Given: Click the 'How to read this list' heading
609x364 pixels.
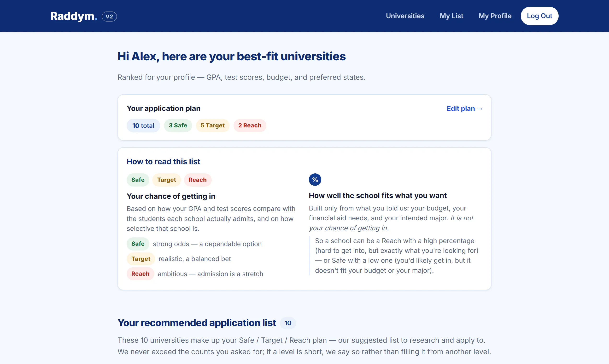Looking at the screenshot, I should (163, 162).
